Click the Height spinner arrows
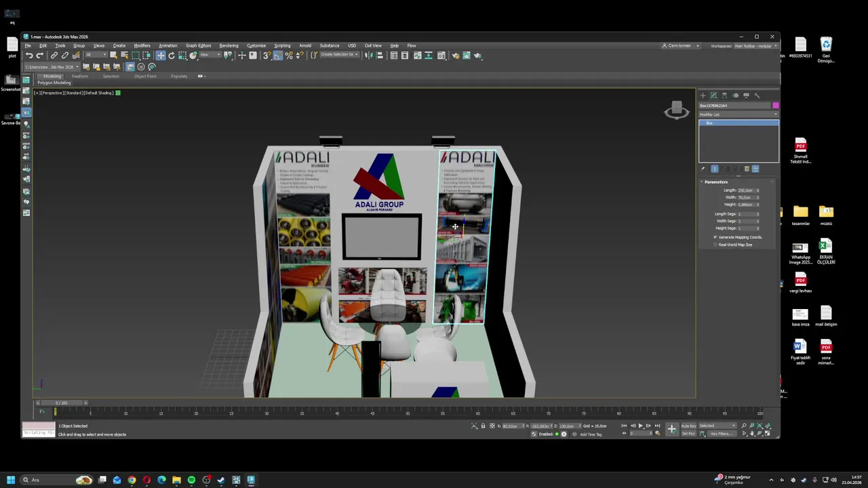 (x=758, y=205)
